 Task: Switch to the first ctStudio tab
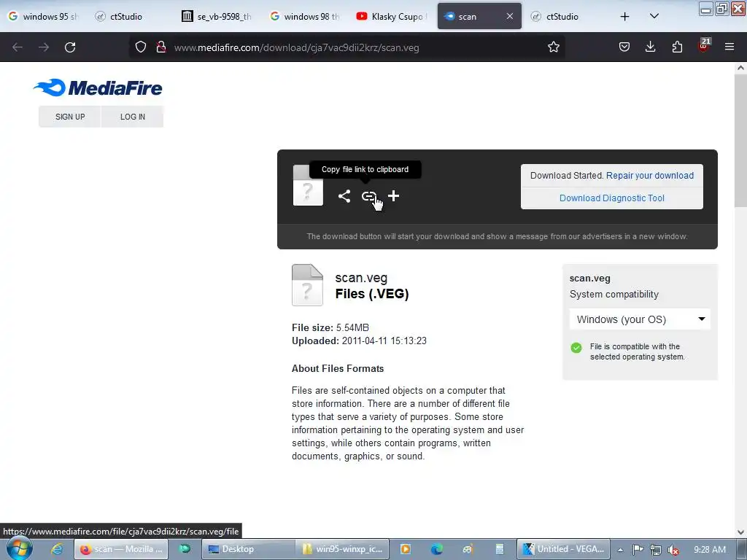(126, 16)
